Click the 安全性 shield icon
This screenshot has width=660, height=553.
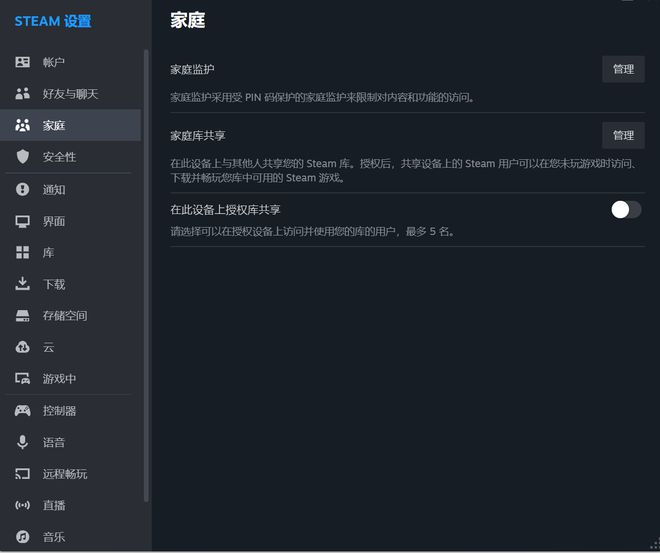click(22, 157)
